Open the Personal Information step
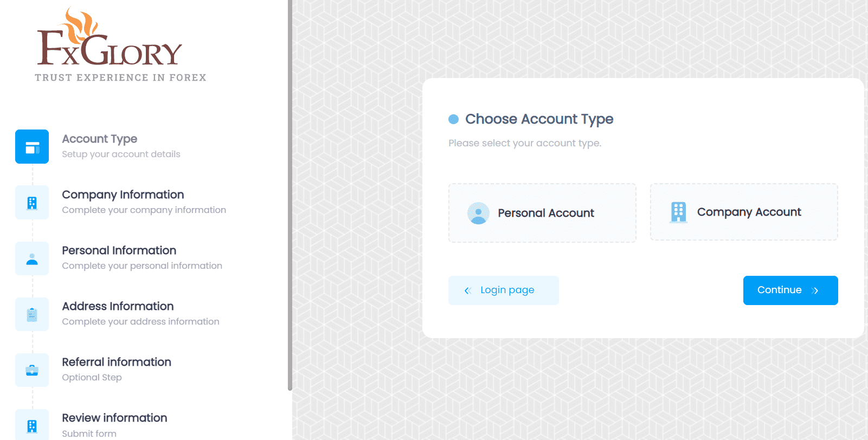The height and width of the screenshot is (440, 868). point(119,250)
